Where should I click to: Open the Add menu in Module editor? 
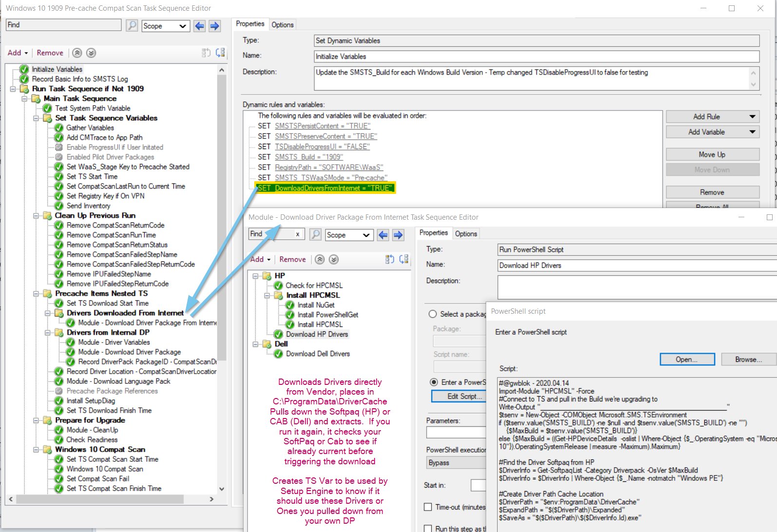(260, 259)
